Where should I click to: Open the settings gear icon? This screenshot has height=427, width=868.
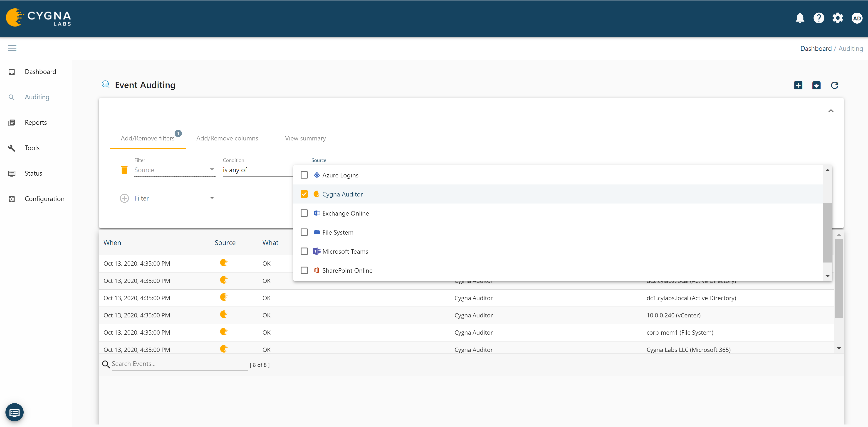point(837,18)
